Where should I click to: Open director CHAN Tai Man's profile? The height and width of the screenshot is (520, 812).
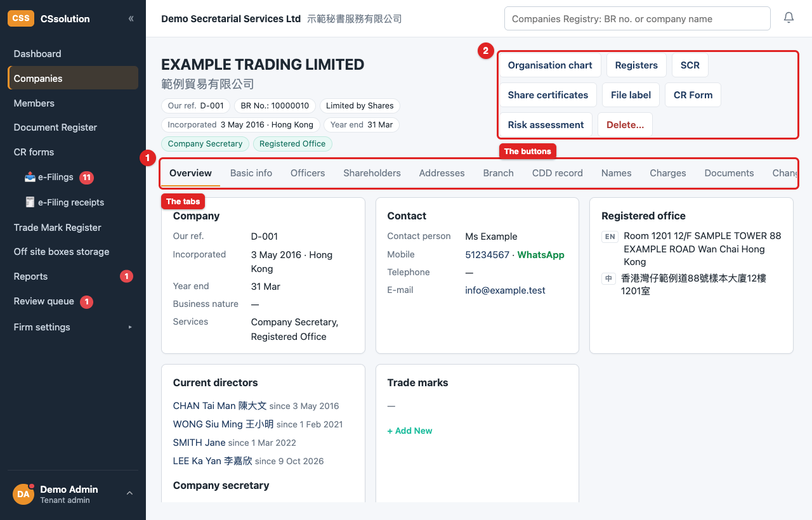point(220,406)
